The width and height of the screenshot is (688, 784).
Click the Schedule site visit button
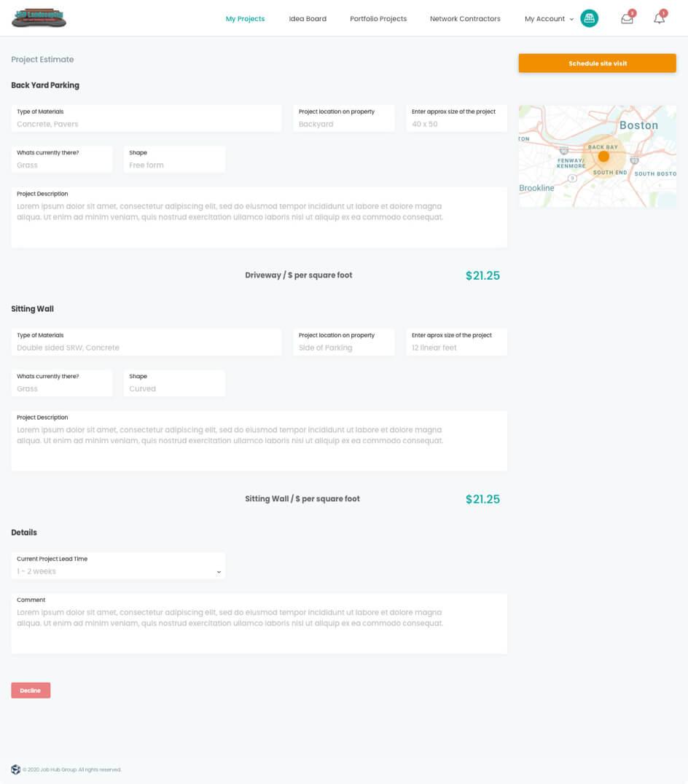pyautogui.click(x=597, y=63)
